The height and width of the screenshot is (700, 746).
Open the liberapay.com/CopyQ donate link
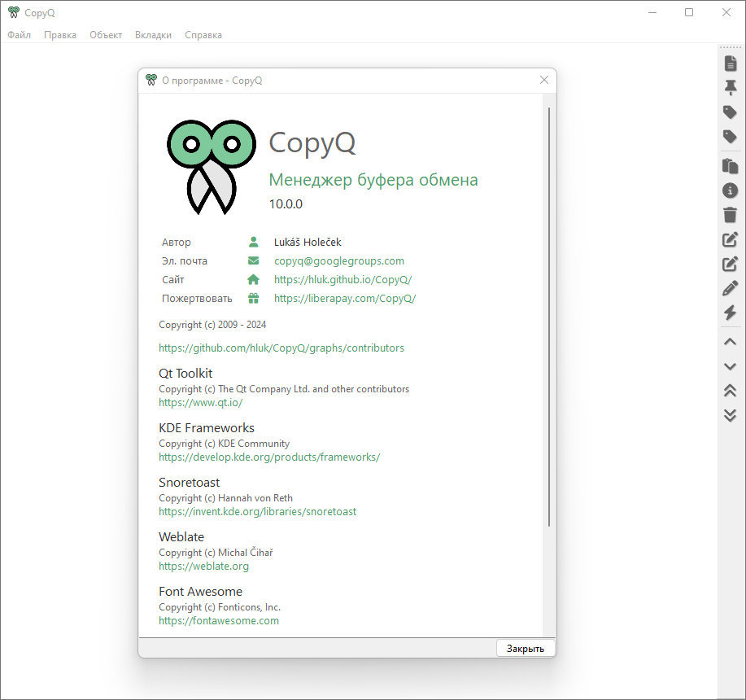345,299
